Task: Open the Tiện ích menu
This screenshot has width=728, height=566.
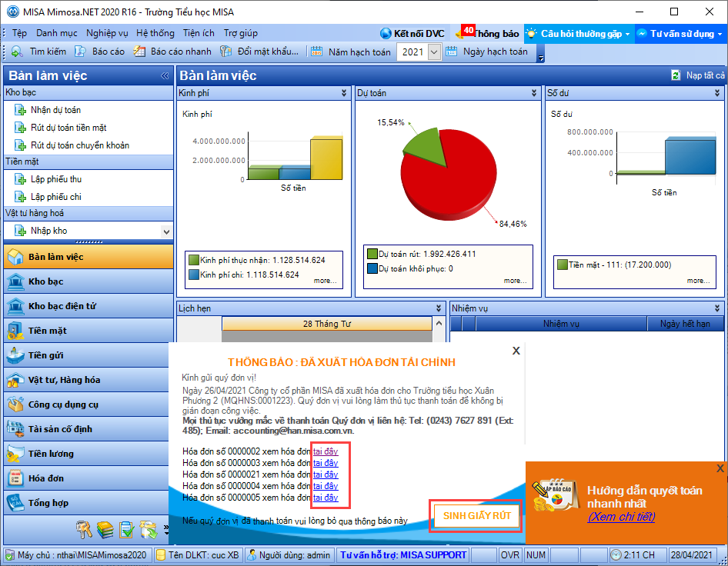Action: [x=199, y=33]
